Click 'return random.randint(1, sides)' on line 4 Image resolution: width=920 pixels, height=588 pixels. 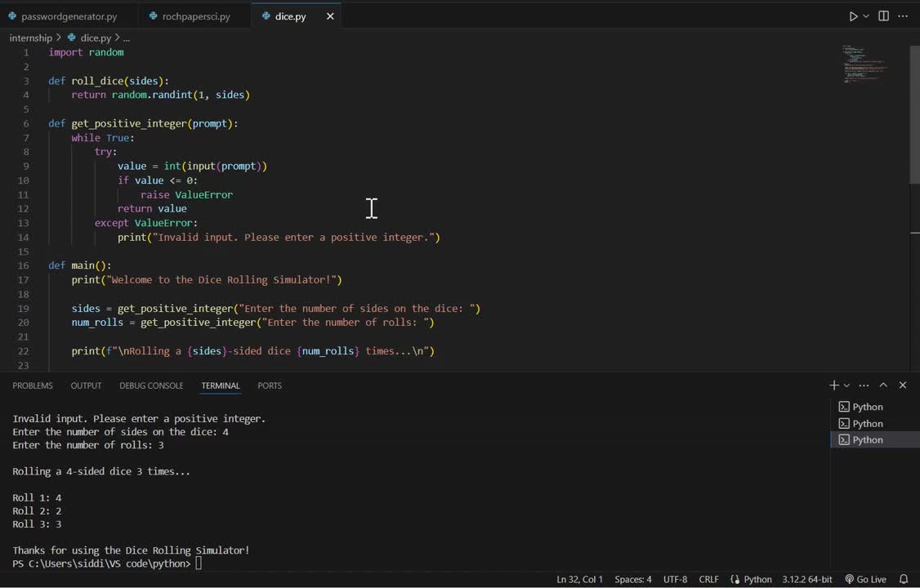(161, 95)
